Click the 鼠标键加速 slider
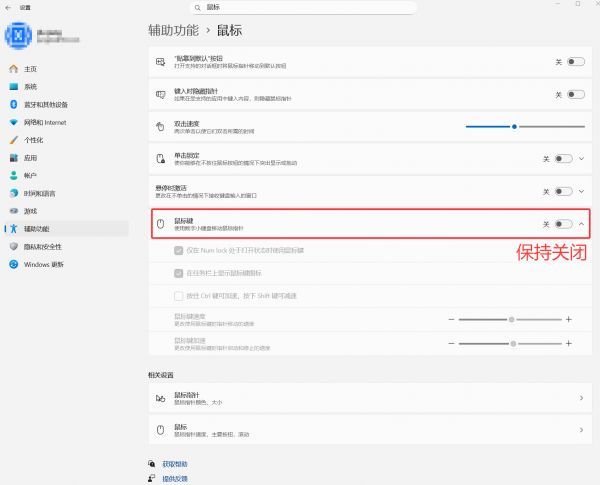Image resolution: width=600 pixels, height=485 pixels. pos(510,343)
